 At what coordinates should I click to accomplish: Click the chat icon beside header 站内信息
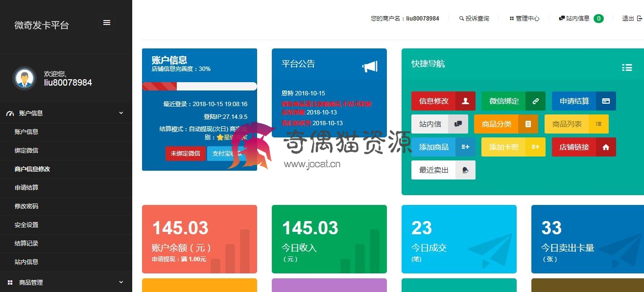562,19
